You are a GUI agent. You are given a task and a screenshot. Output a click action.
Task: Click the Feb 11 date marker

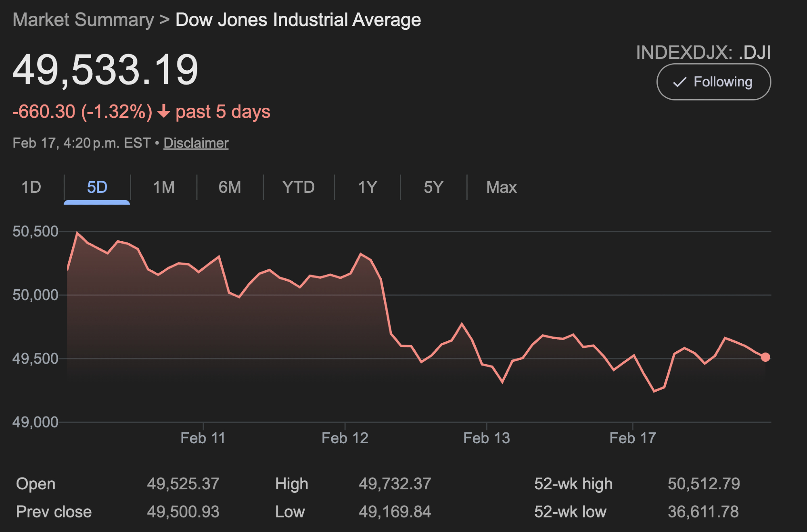coord(203,438)
